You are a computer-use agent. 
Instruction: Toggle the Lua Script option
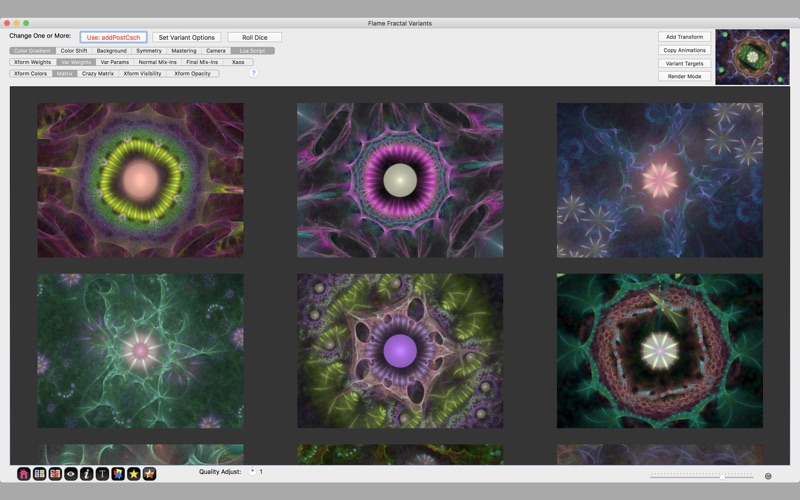coord(253,51)
